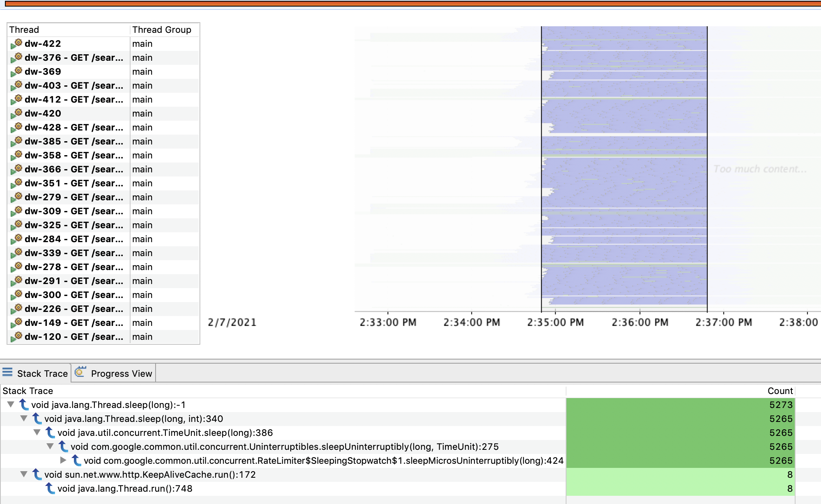Viewport: 821px width, 504px height.
Task: Click the thread icon for dw-284
Action: [16, 239]
